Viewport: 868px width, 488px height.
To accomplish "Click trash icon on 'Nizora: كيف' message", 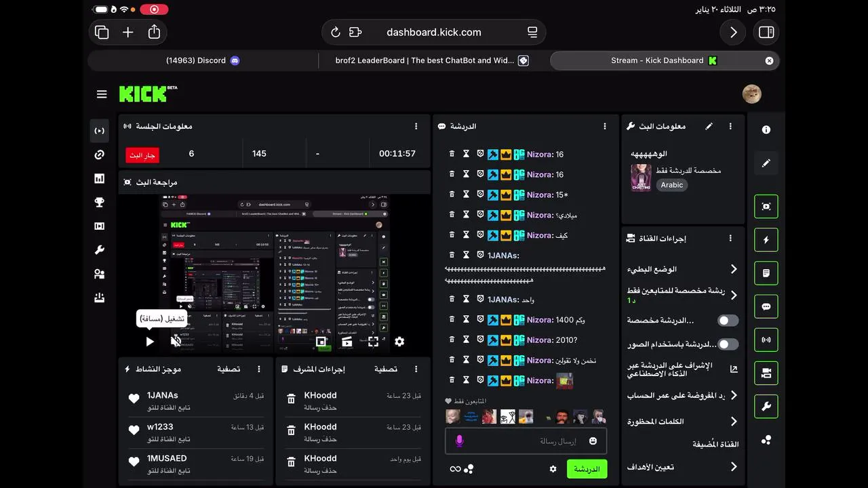I will coord(452,235).
